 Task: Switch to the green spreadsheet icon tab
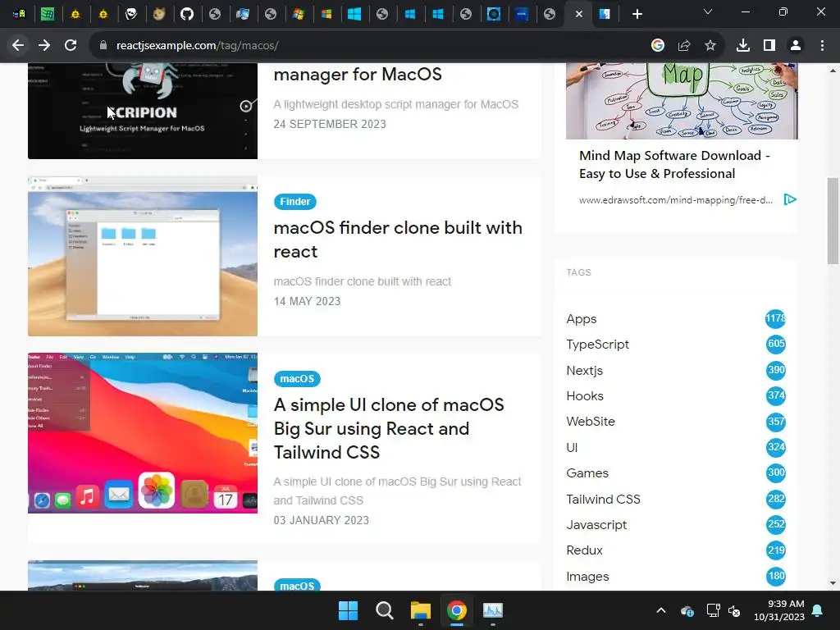click(48, 15)
